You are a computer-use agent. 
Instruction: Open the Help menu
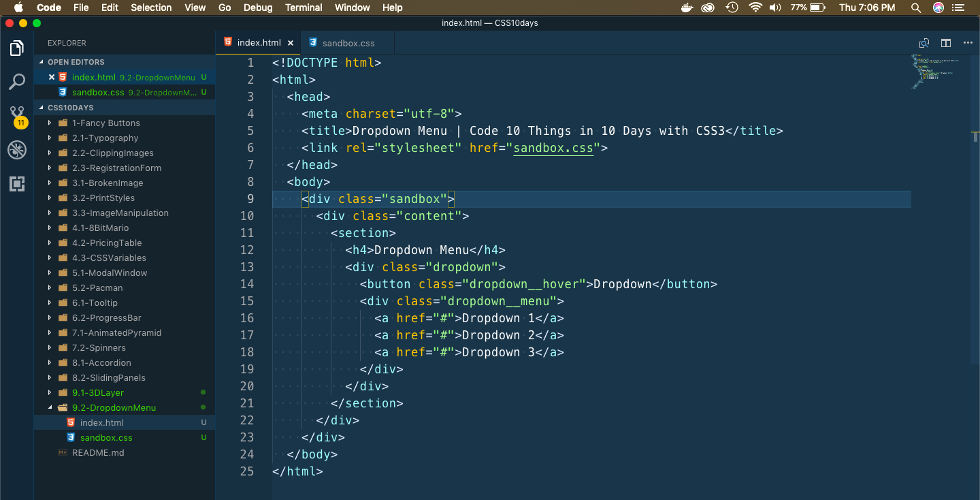tap(393, 7)
